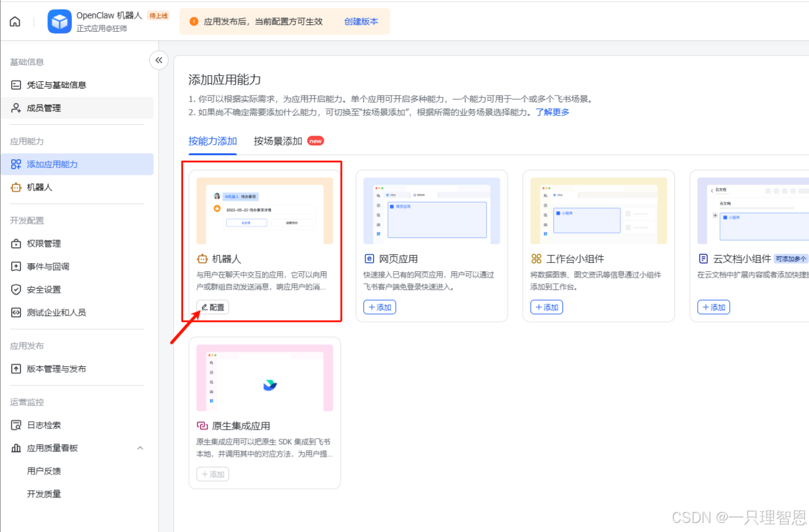Switch to the 按场景添加 tab
The width and height of the screenshot is (809, 532).
288,141
